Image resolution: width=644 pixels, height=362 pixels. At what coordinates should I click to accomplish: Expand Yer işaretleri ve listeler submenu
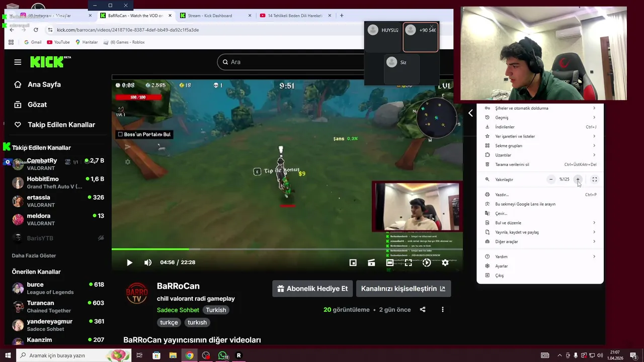tap(540, 136)
